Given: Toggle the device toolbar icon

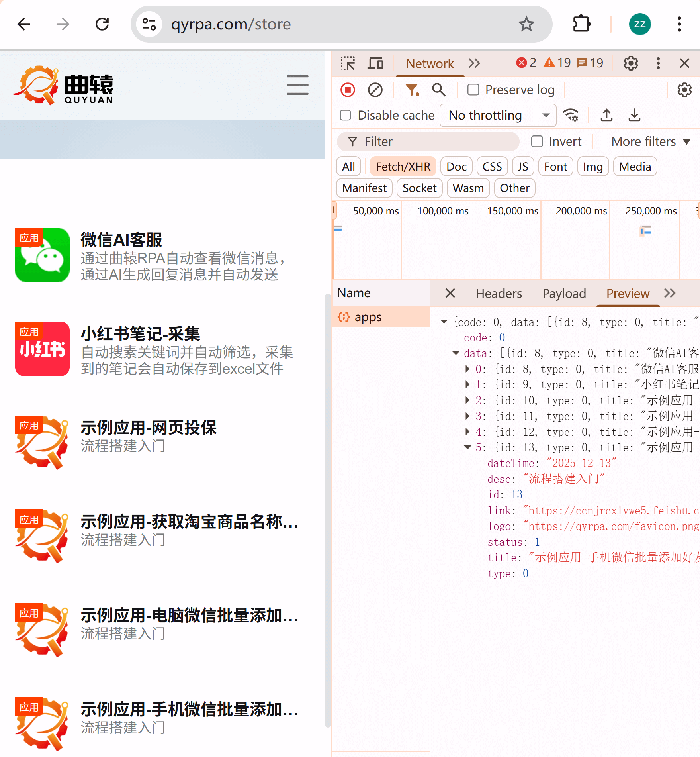Looking at the screenshot, I should point(375,63).
